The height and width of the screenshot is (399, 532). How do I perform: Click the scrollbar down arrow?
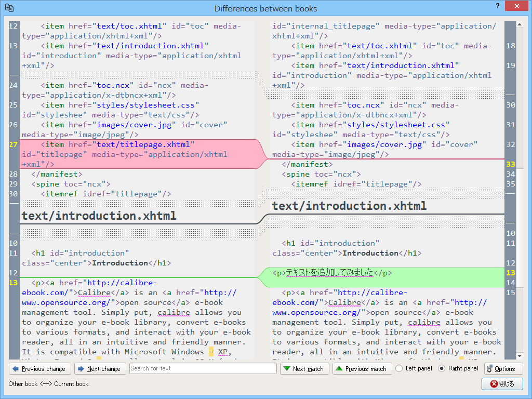click(519, 355)
